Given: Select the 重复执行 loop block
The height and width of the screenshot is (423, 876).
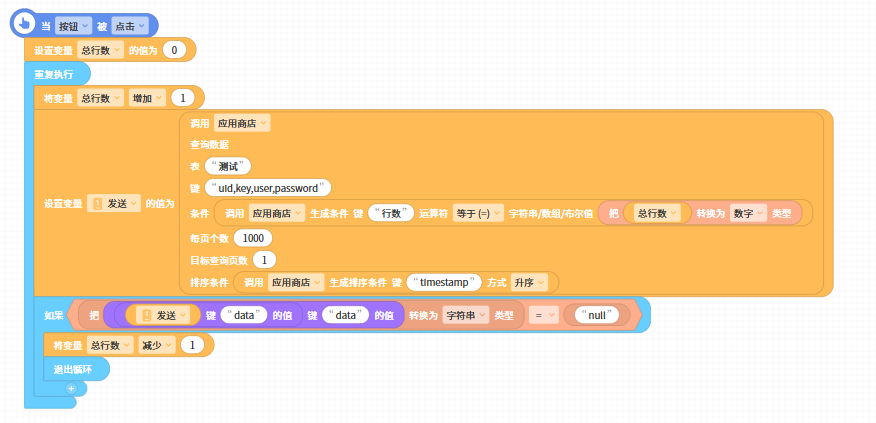Looking at the screenshot, I should 55,74.
